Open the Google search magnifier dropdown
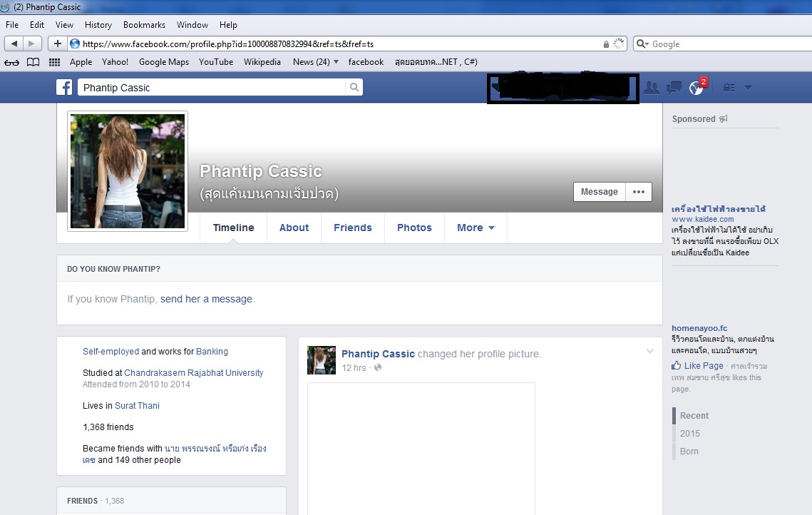The image size is (812, 515). (x=642, y=44)
